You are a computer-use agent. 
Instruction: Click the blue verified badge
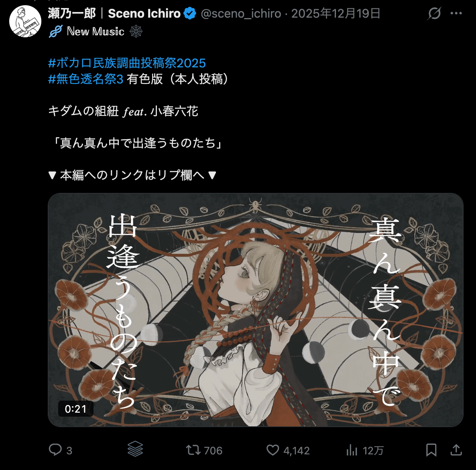pos(190,14)
